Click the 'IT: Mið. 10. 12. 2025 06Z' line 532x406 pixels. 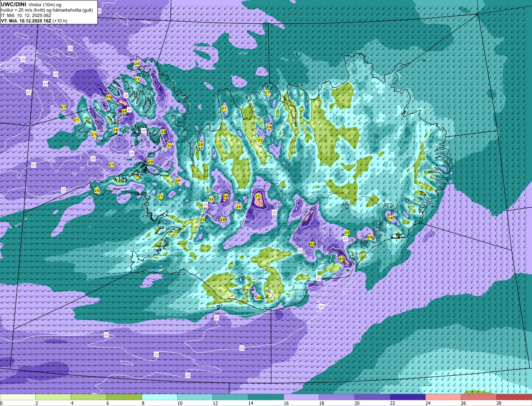point(26,15)
